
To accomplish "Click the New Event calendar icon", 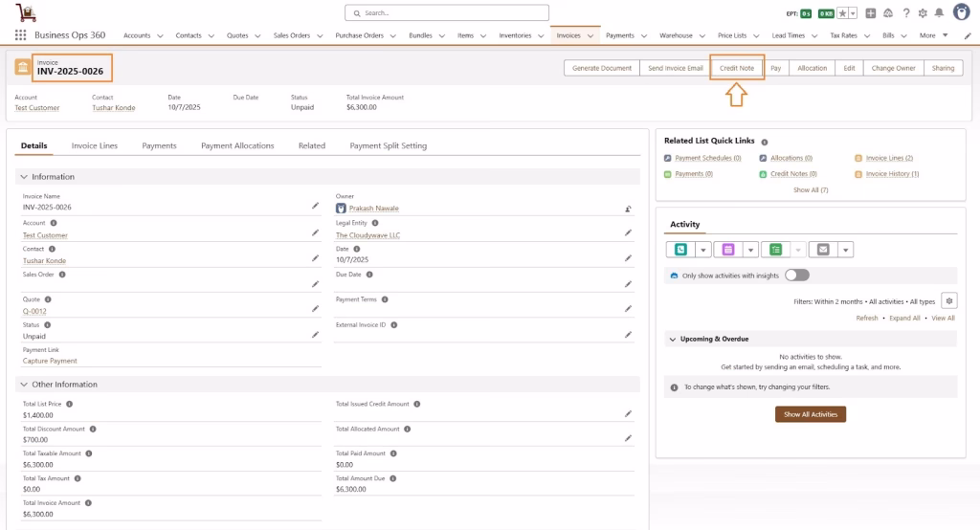I will tap(727, 250).
